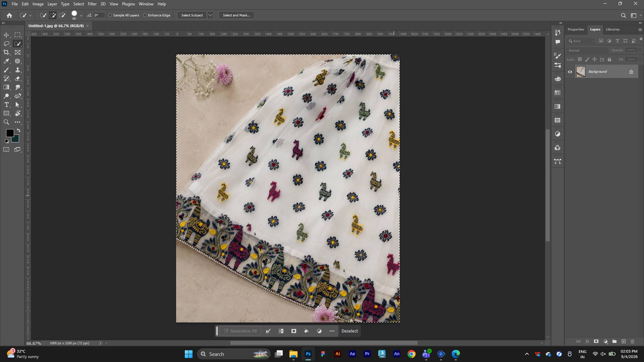Open the brush size picker dropdown
This screenshot has width=644, height=362.
(x=81, y=15)
